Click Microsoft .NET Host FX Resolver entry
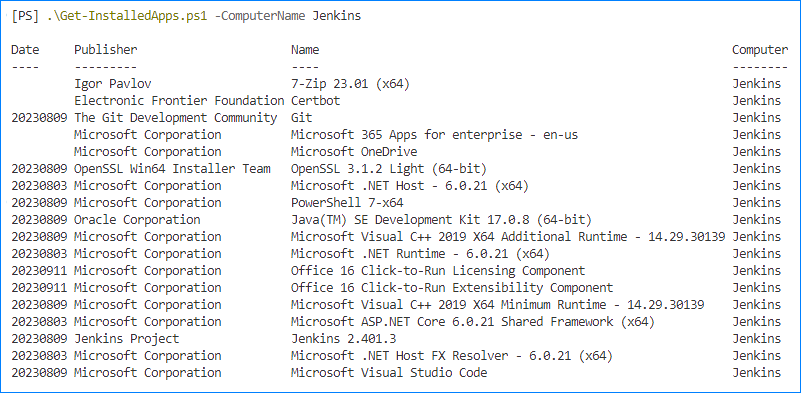801x393 pixels. pyautogui.click(x=452, y=356)
